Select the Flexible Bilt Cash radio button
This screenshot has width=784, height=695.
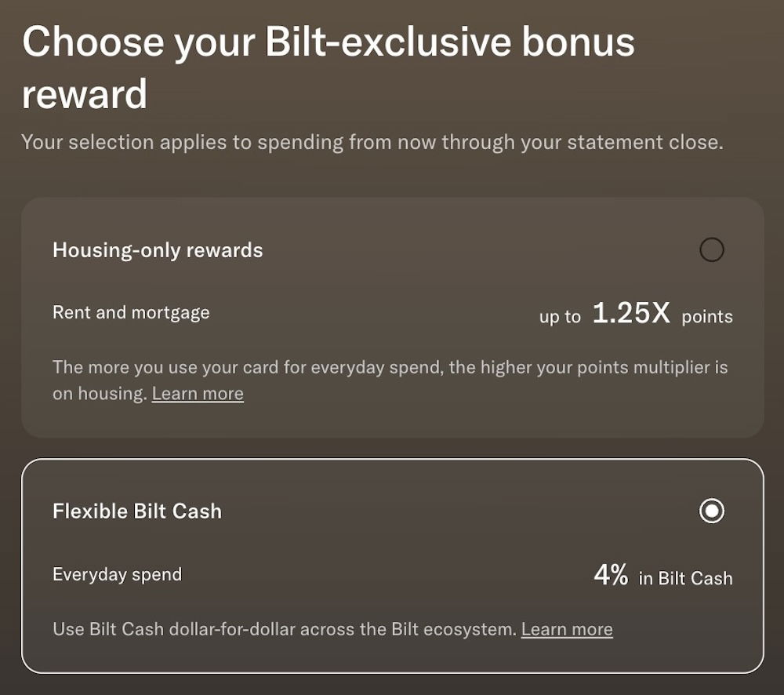coord(711,511)
